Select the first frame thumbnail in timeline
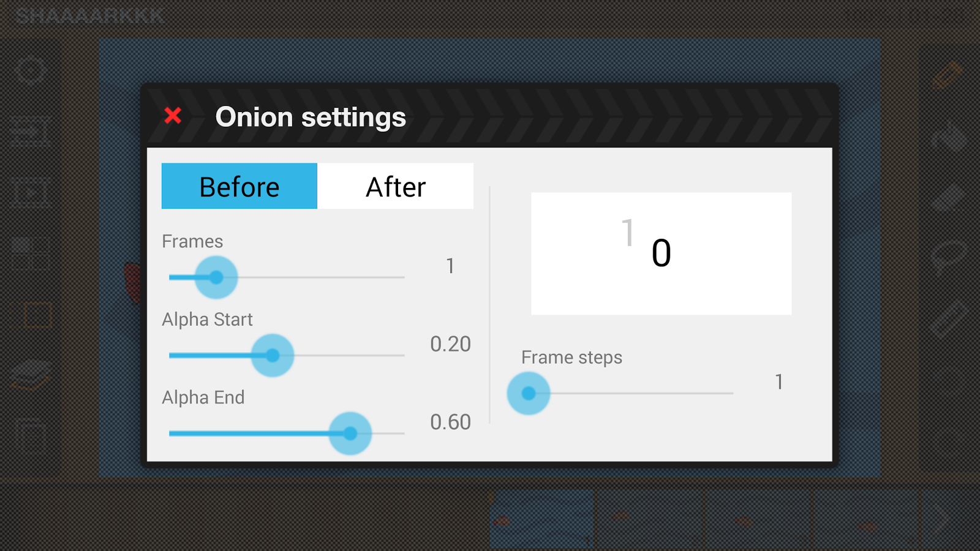 [x=541, y=519]
